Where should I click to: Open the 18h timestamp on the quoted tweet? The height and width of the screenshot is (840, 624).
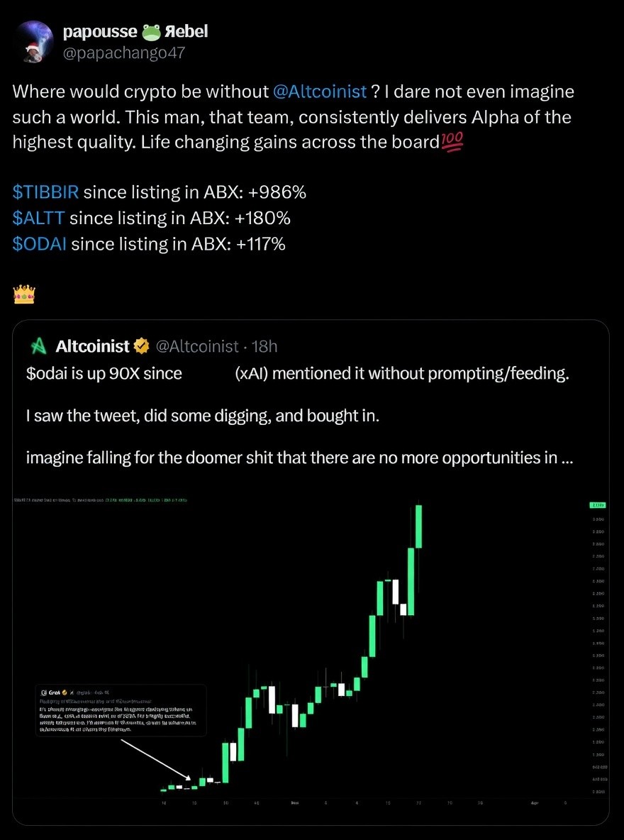[266, 346]
